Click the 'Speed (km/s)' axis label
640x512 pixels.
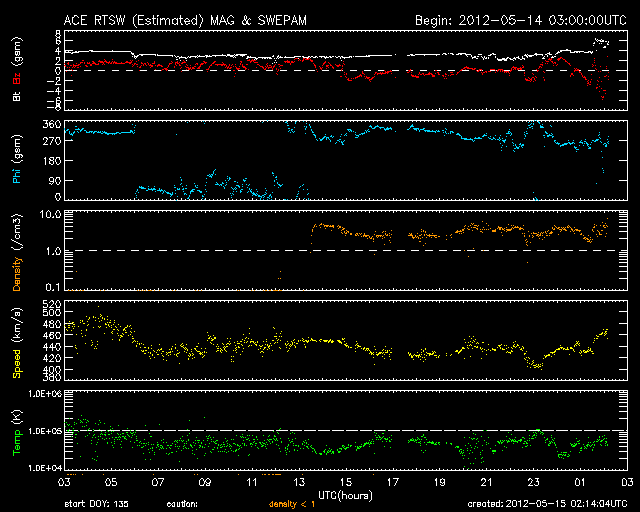(x=17, y=343)
